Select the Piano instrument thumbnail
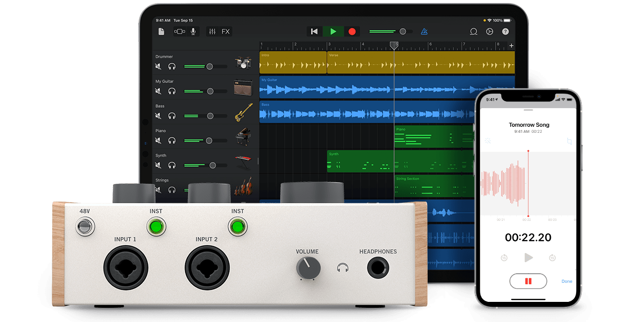The width and height of the screenshot is (644, 322). click(244, 137)
